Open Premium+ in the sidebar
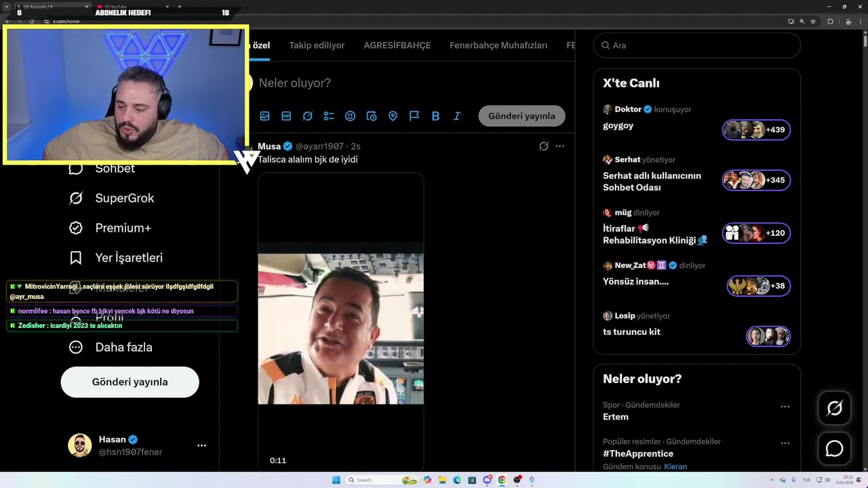 coord(109,228)
